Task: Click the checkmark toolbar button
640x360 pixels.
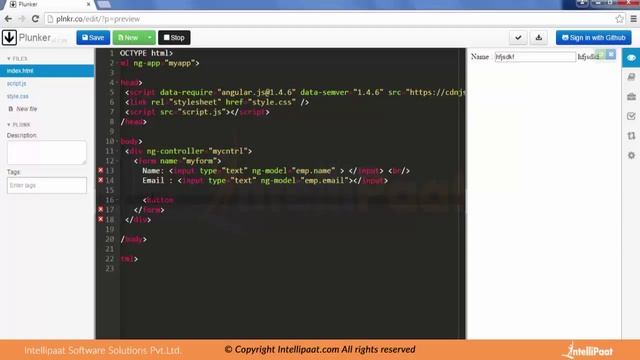Action: pos(518,38)
